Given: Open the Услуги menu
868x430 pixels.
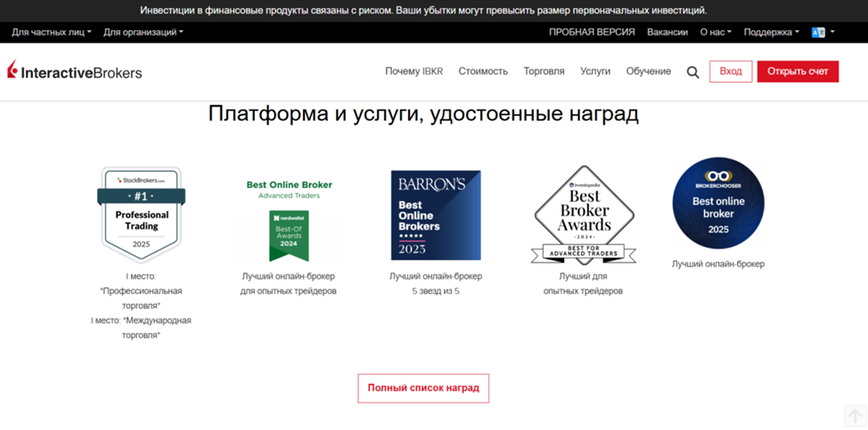Looking at the screenshot, I should point(595,71).
